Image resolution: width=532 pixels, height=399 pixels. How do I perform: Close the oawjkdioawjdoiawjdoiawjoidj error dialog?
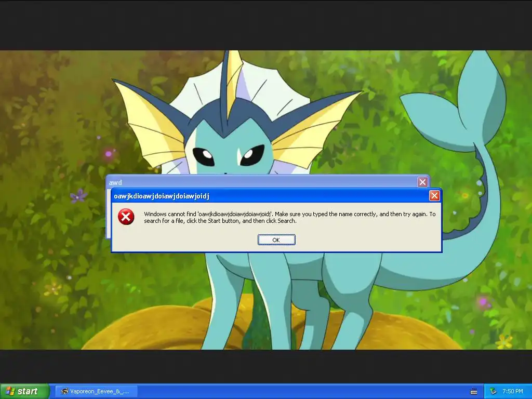434,196
